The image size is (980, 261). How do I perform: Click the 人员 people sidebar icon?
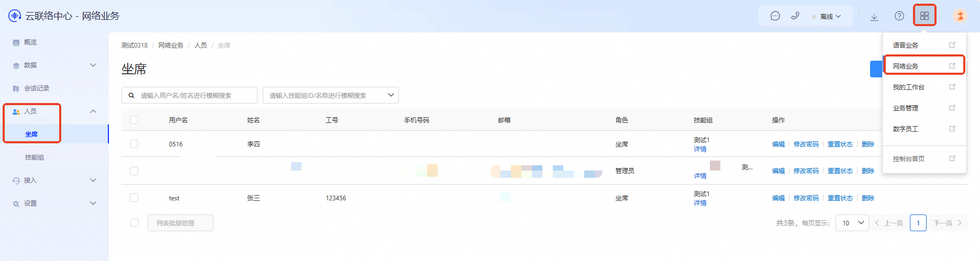coord(16,111)
